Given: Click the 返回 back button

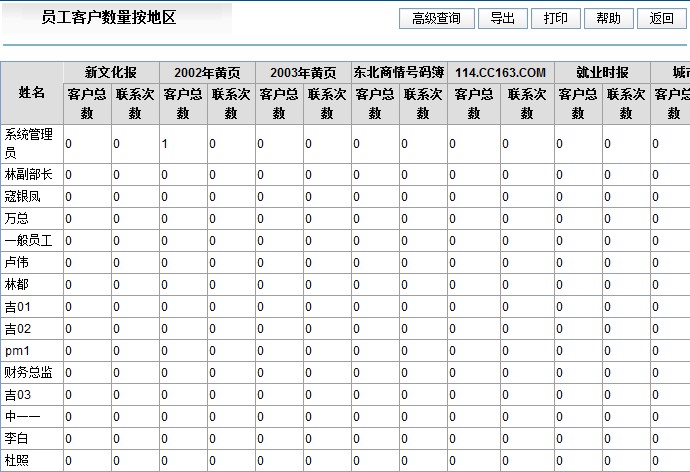Looking at the screenshot, I should 661,18.
